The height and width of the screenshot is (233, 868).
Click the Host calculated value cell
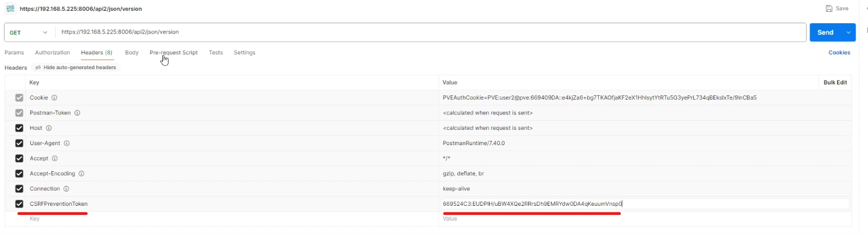coord(646,128)
